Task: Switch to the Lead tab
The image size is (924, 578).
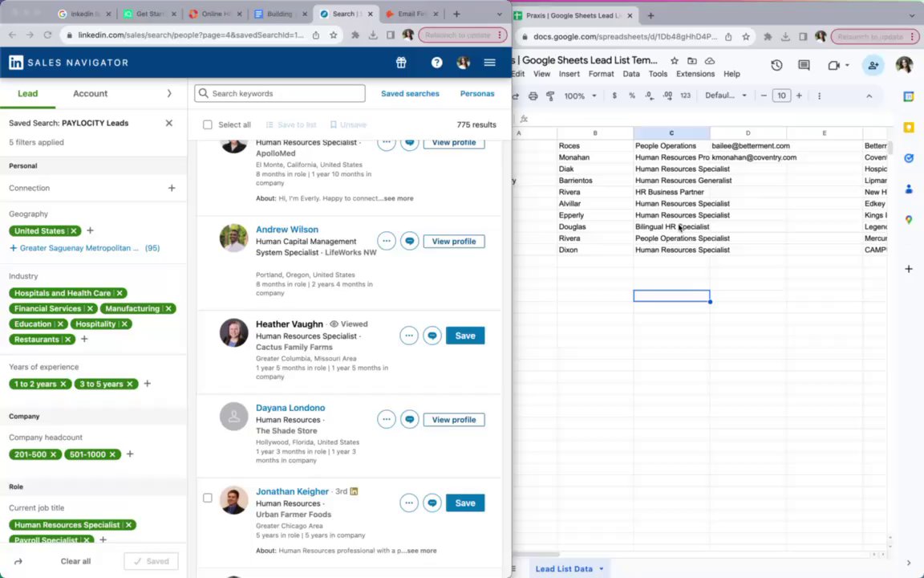Action: point(28,94)
